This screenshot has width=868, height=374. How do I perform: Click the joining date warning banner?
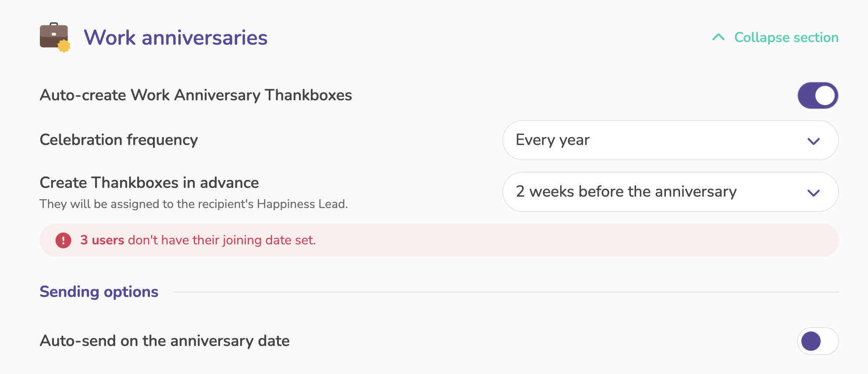(x=439, y=240)
